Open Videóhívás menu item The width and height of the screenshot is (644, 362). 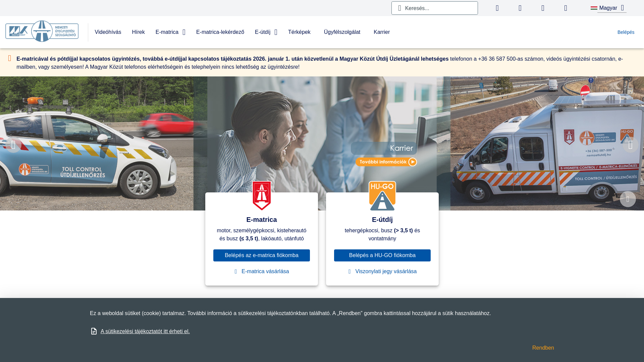tap(108, 32)
